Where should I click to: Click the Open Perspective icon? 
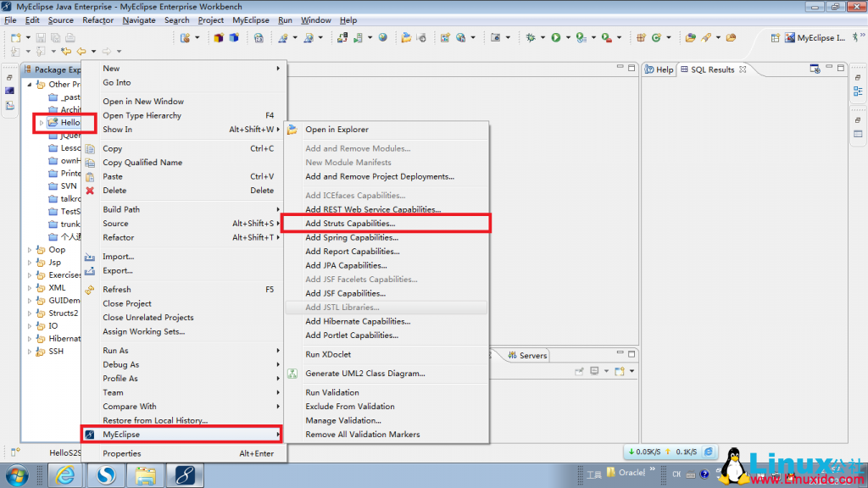(x=775, y=37)
